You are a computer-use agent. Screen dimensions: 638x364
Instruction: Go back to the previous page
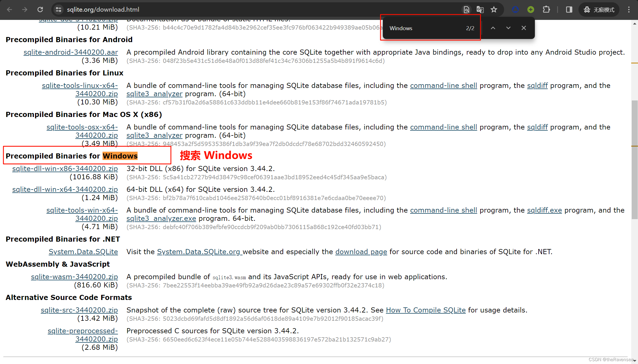(9, 9)
